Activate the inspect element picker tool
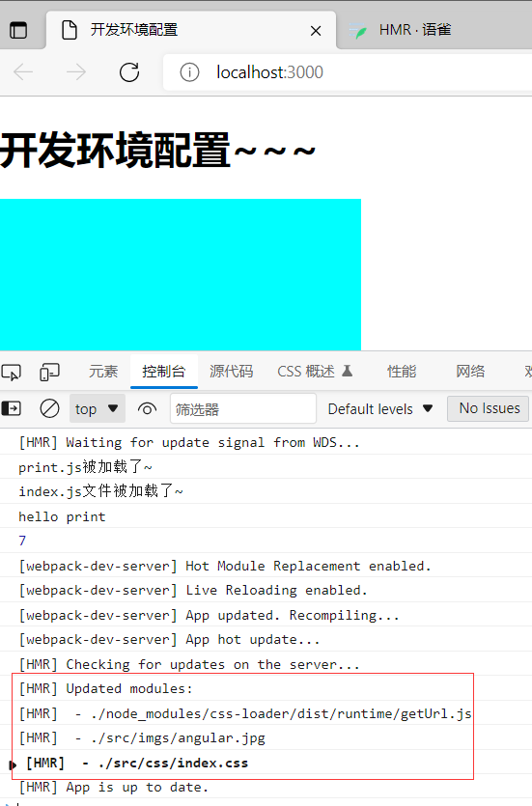The width and height of the screenshot is (532, 806). [x=12, y=372]
